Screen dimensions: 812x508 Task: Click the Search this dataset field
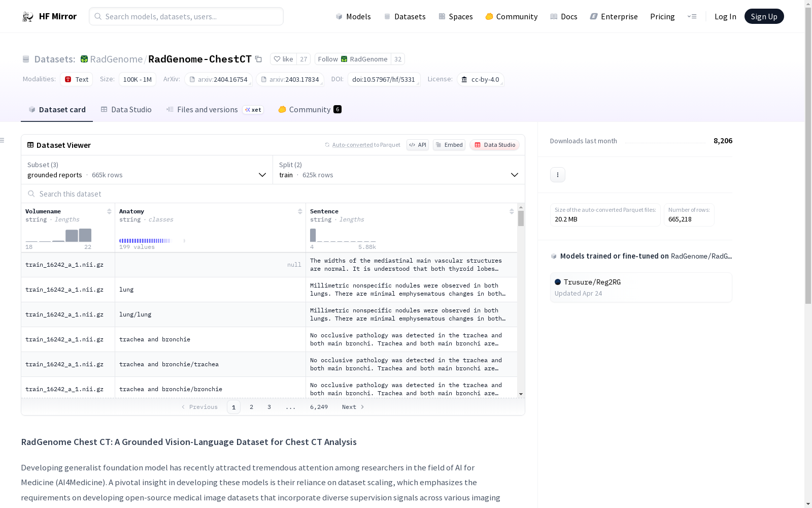[273, 194]
